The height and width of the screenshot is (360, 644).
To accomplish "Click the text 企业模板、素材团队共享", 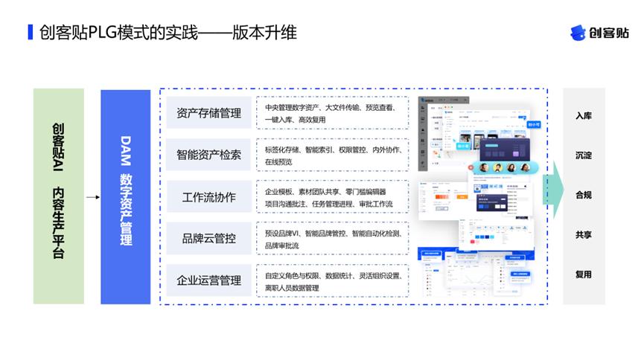I will tap(302, 192).
